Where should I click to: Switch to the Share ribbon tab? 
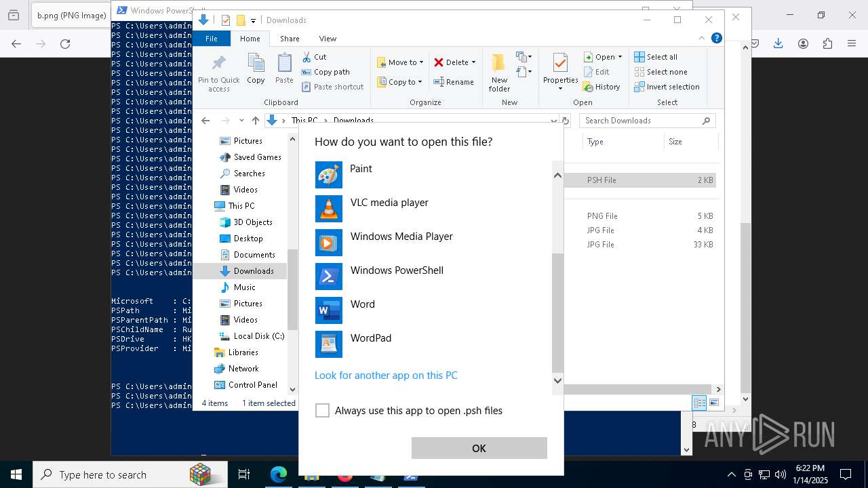[290, 39]
